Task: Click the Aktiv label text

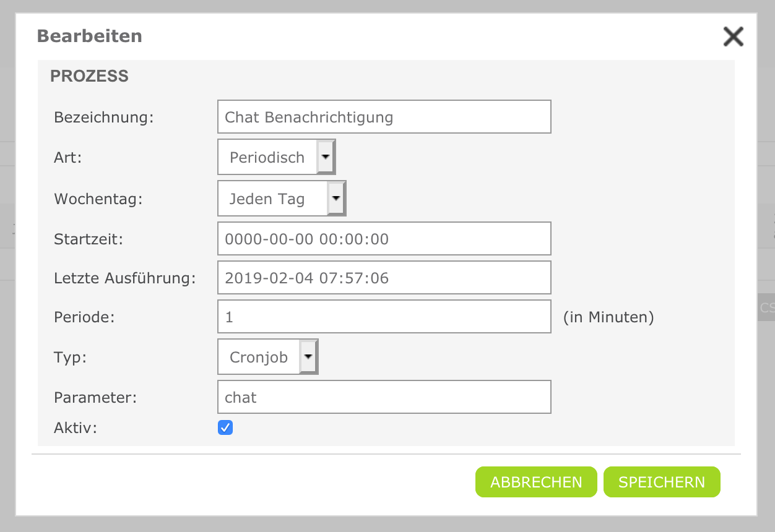Action: (76, 427)
